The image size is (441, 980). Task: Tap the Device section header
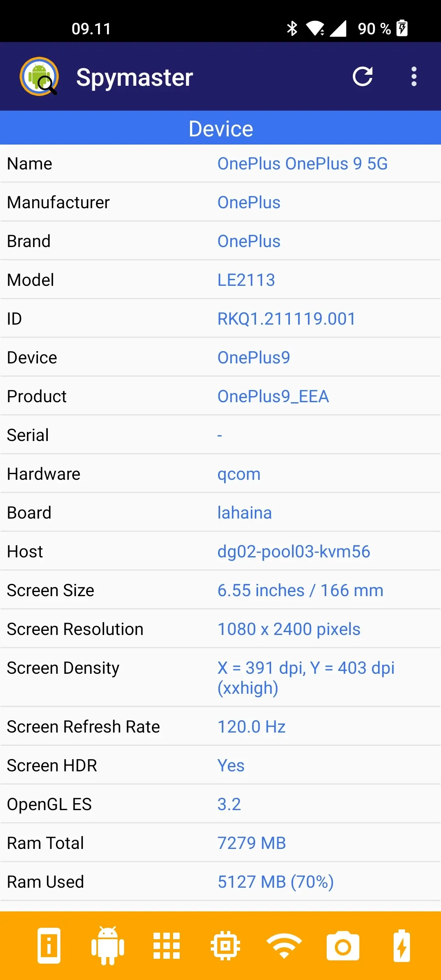[x=220, y=128]
